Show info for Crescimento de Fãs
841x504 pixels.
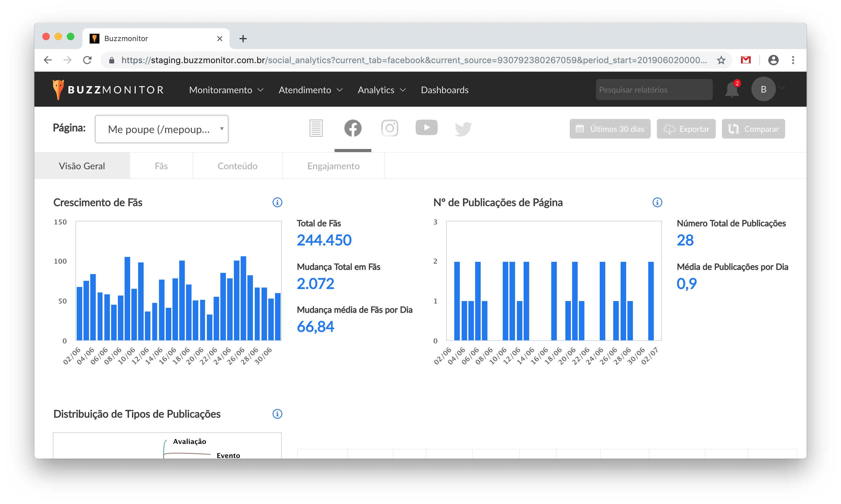click(277, 202)
